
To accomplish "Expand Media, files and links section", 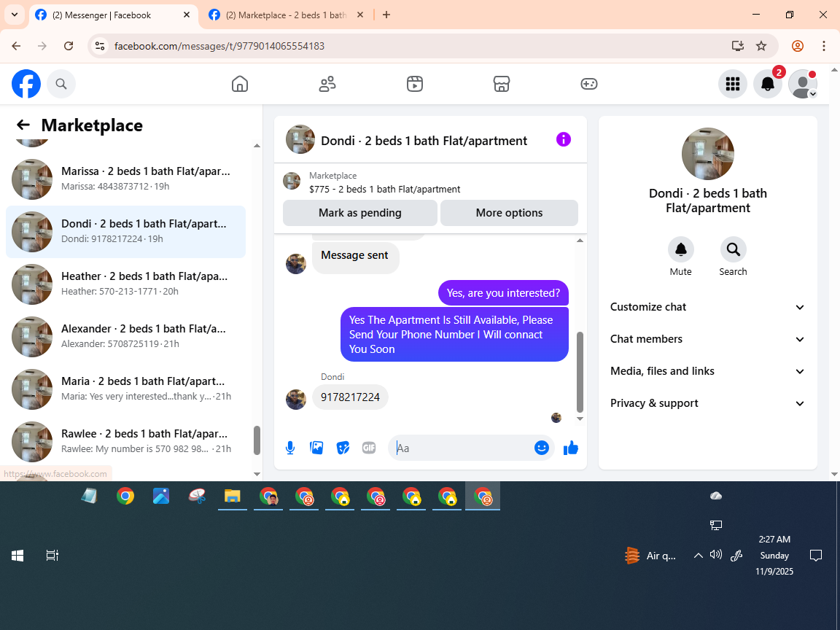I will coord(708,371).
